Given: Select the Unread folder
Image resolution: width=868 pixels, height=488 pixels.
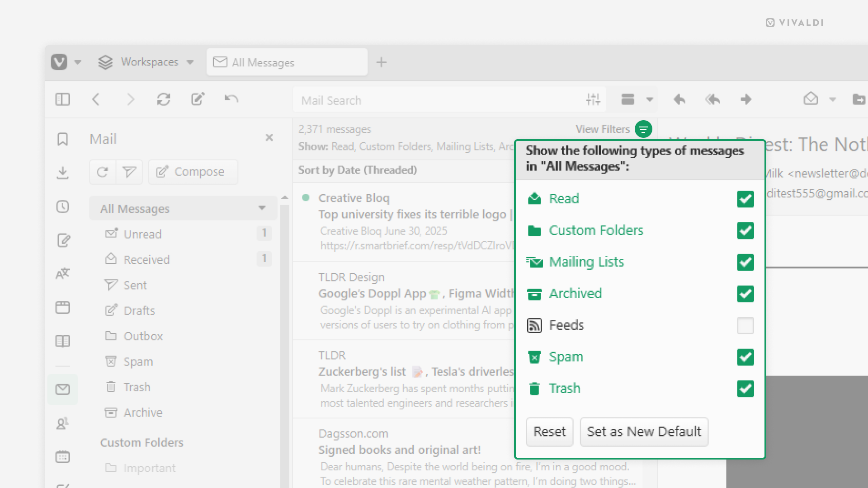Looking at the screenshot, I should 183,234.
